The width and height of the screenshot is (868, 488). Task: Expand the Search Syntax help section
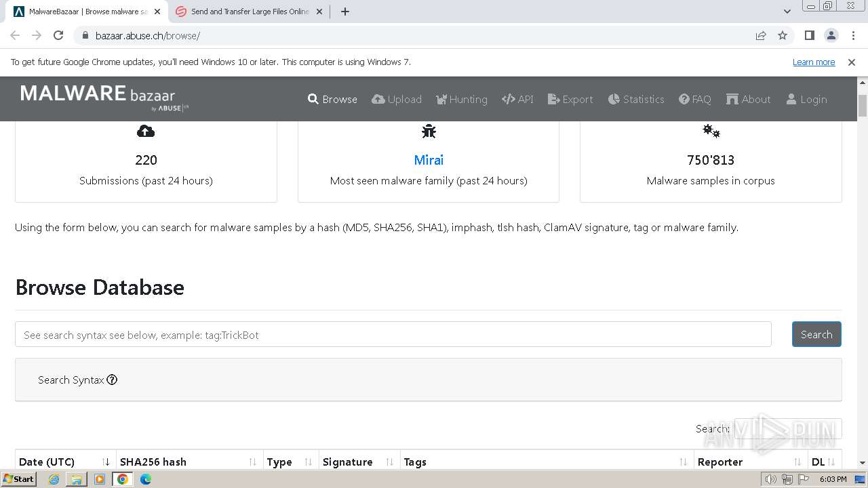pos(429,380)
